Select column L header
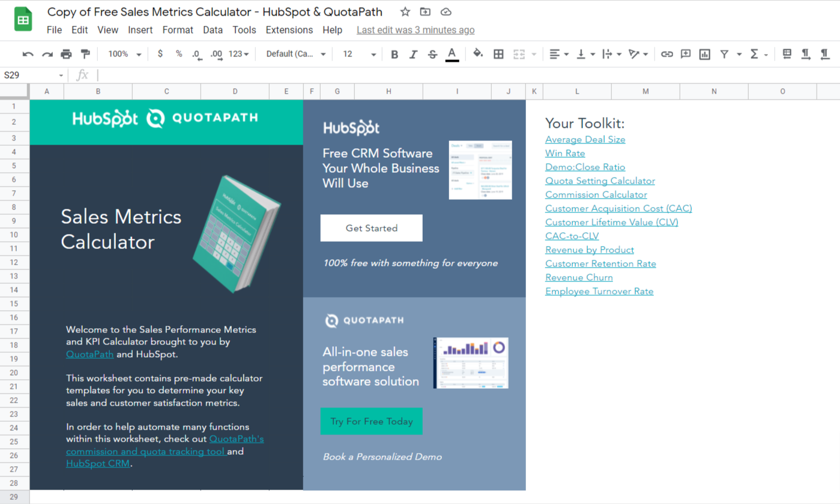 click(x=577, y=91)
